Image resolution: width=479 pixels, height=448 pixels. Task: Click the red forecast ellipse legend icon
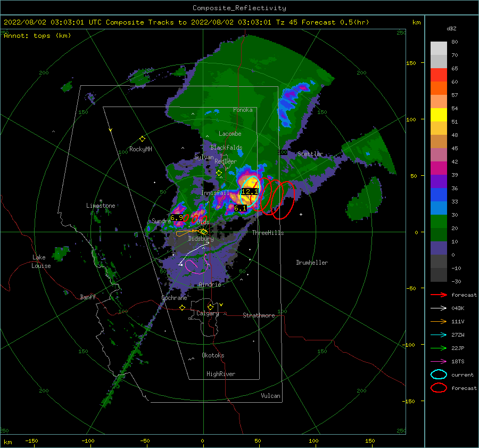(439, 388)
